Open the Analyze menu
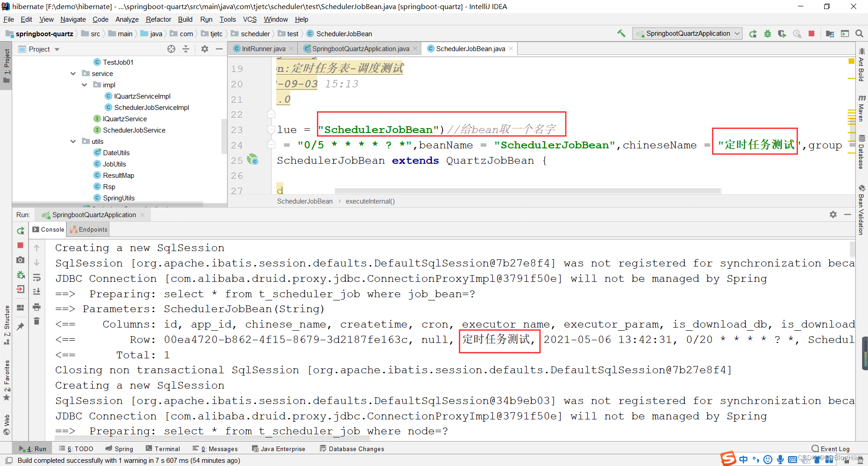 [127, 19]
